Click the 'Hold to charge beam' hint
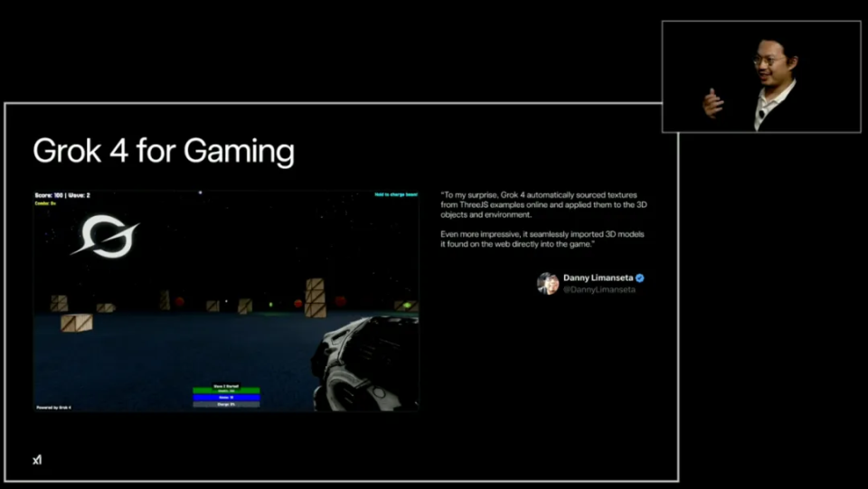 [396, 194]
